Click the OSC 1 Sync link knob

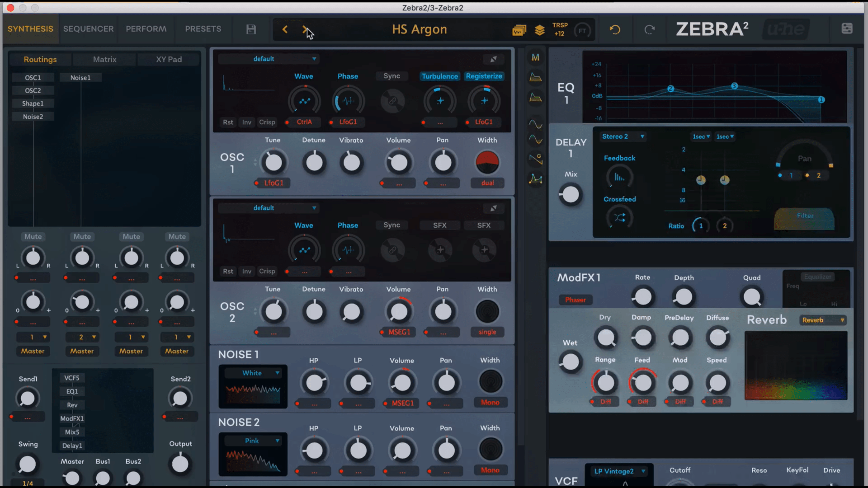tap(392, 101)
